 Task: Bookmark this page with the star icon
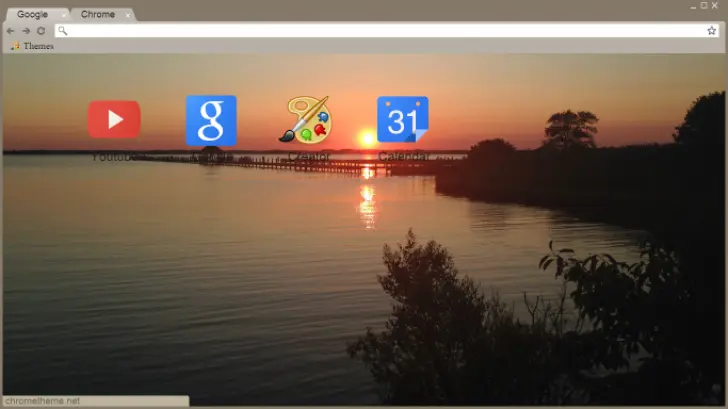click(x=712, y=31)
